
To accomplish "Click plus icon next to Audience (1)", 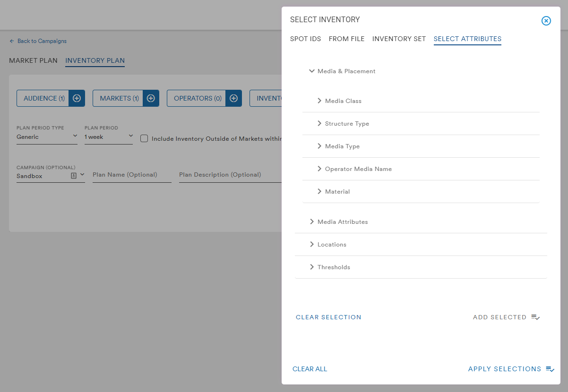I will click(77, 98).
